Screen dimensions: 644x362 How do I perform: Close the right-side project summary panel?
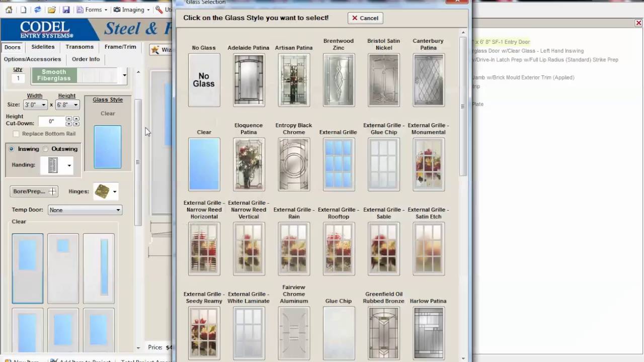[x=638, y=23]
